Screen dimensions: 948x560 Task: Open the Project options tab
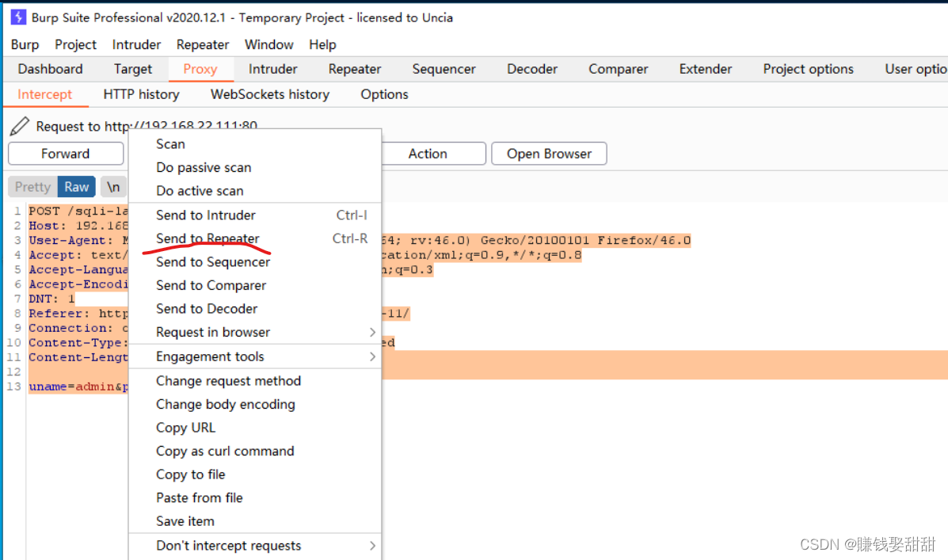coord(809,69)
